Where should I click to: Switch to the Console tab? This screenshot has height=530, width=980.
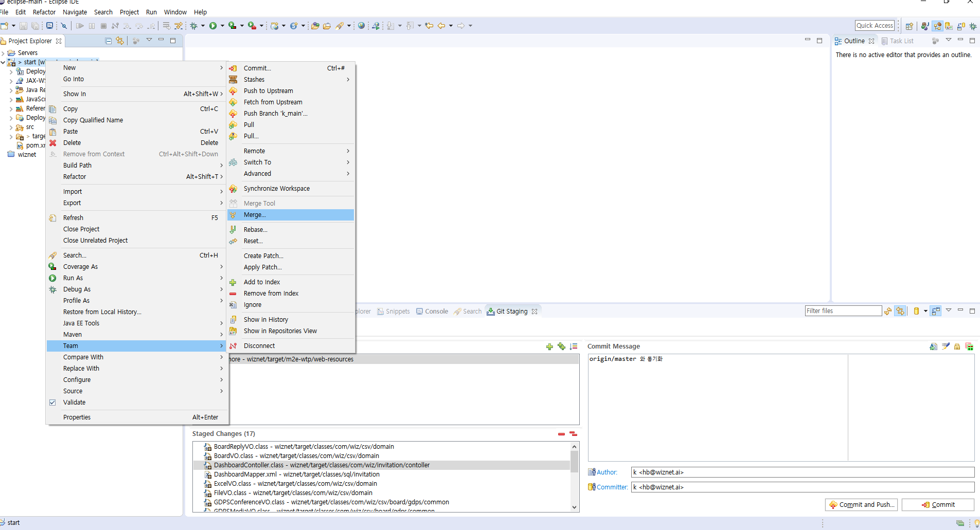(432, 312)
